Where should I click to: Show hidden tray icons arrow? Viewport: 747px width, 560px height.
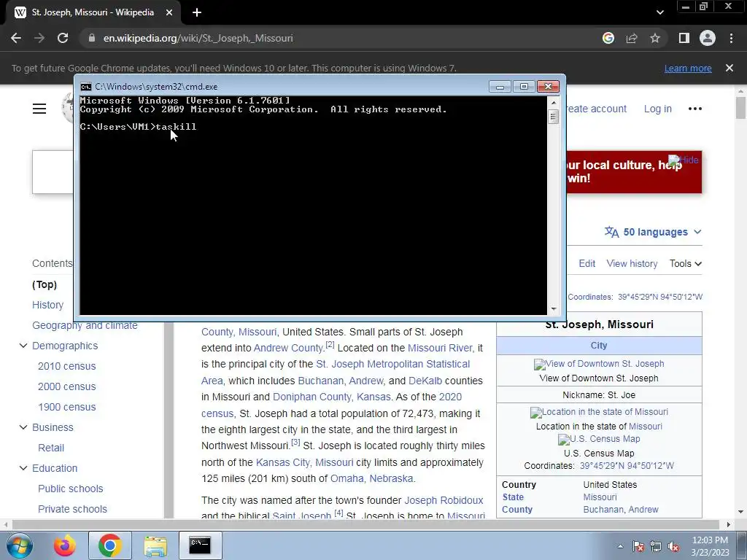click(620, 546)
